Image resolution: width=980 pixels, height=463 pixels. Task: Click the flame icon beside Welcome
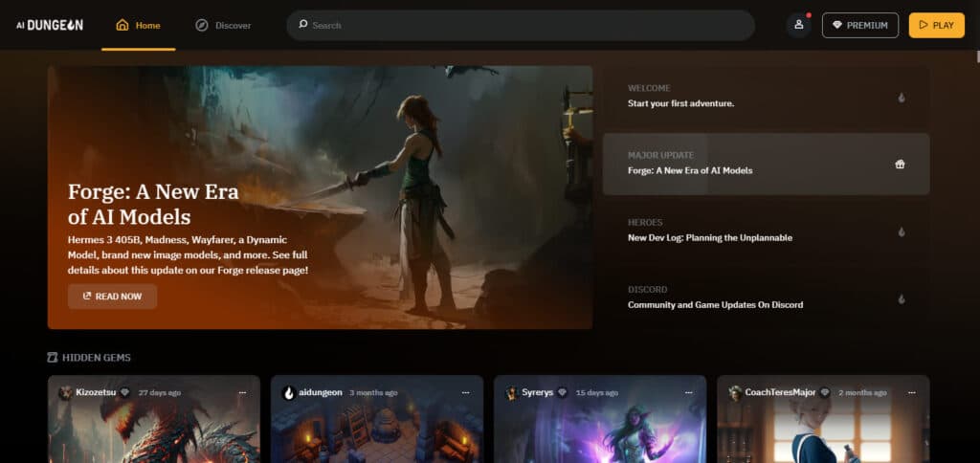902,98
